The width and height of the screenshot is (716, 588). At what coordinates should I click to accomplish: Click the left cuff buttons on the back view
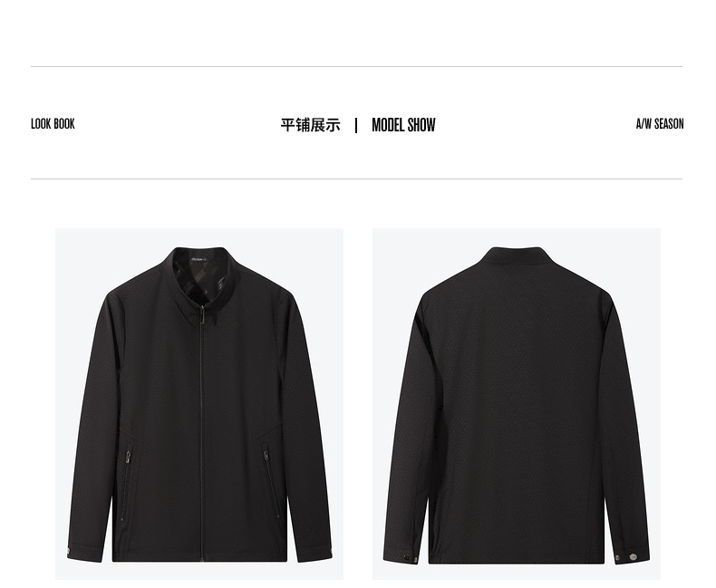pyautogui.click(x=410, y=558)
